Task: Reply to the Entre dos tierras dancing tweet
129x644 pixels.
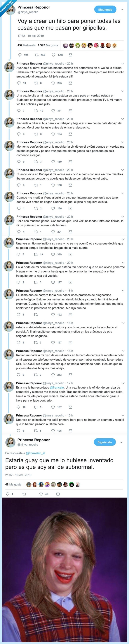Action: pyautogui.click(x=19, y=232)
